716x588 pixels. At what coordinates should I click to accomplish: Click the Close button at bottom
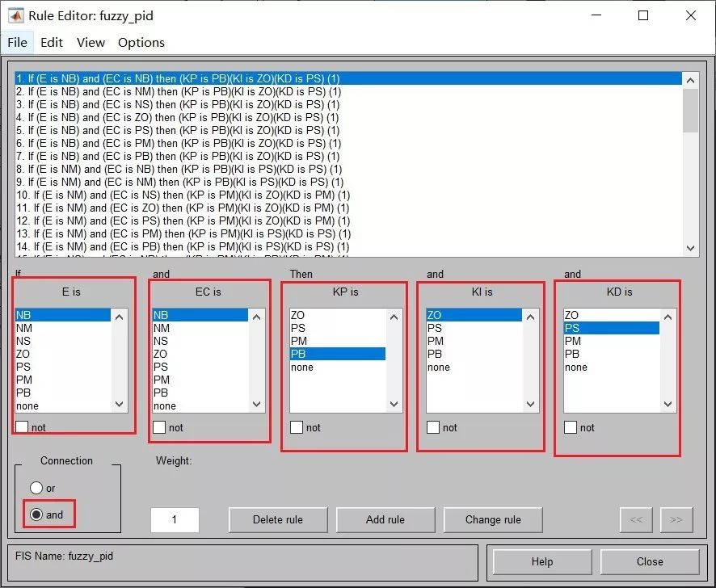[650, 561]
